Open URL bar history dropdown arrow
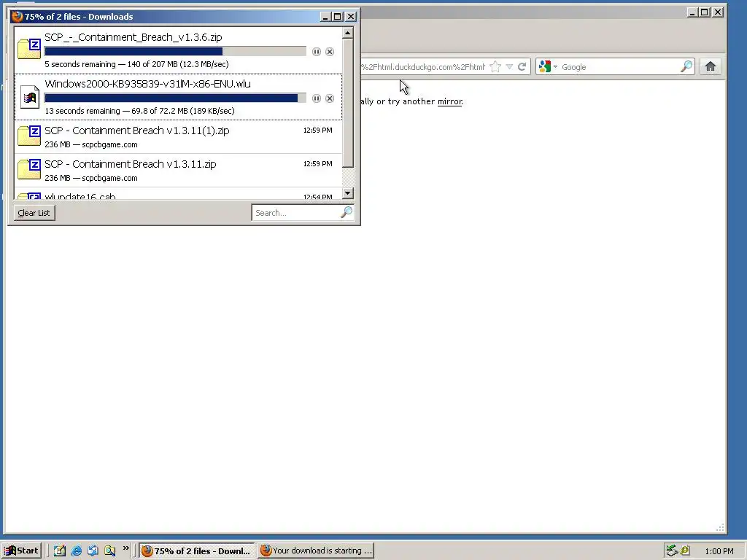 click(509, 66)
